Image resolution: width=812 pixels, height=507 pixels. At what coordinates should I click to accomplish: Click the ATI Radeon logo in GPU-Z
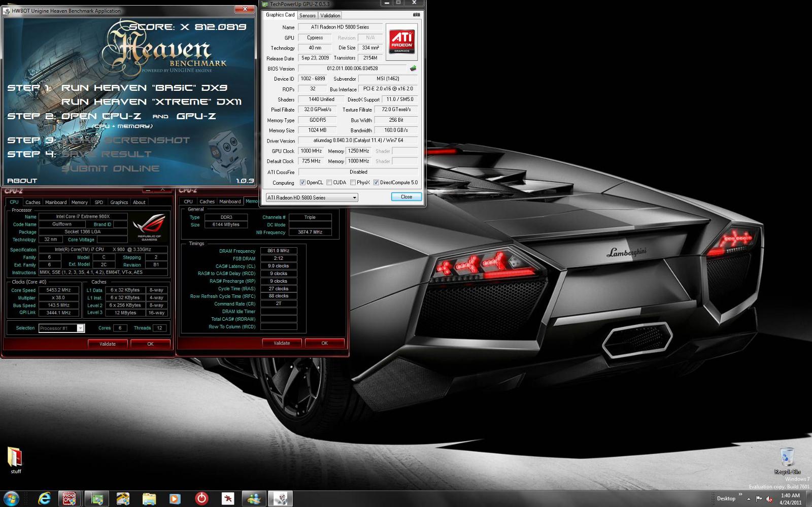click(x=402, y=41)
